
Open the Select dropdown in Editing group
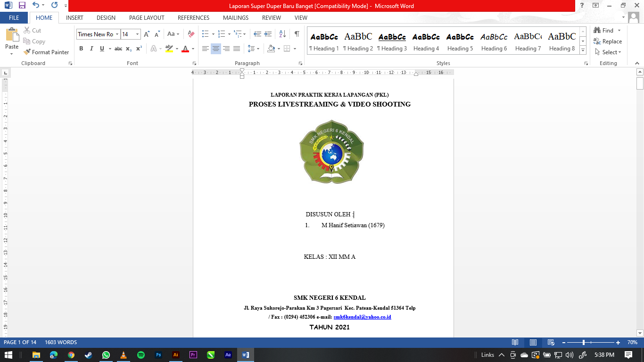pyautogui.click(x=608, y=52)
